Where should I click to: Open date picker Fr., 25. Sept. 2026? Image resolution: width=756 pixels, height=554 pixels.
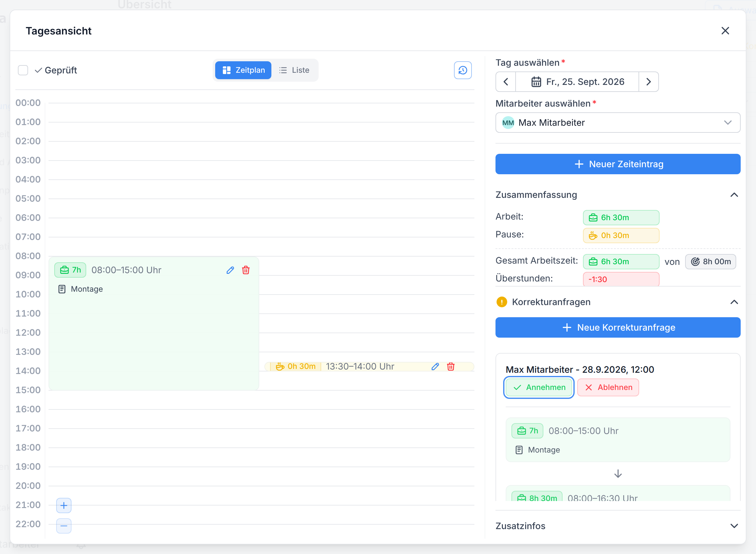[577, 81]
